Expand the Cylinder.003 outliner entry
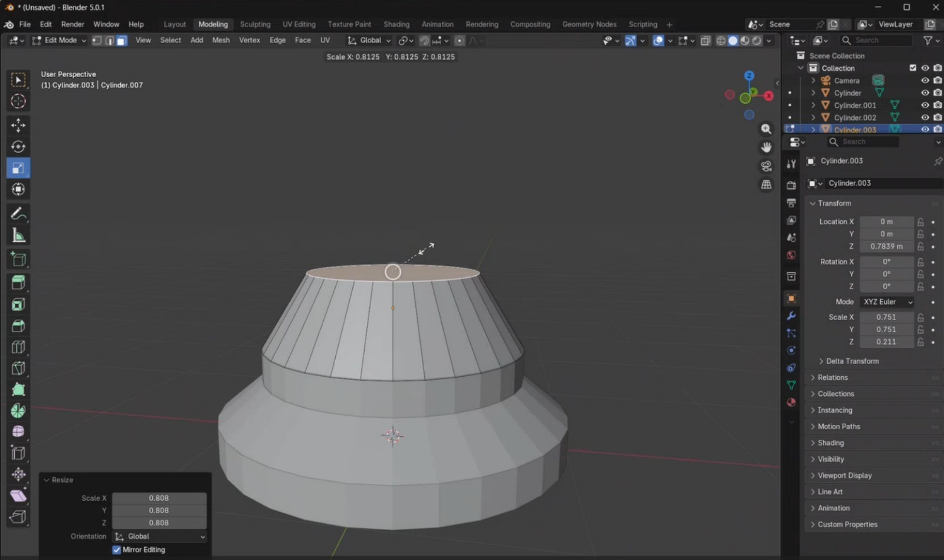 pos(814,129)
